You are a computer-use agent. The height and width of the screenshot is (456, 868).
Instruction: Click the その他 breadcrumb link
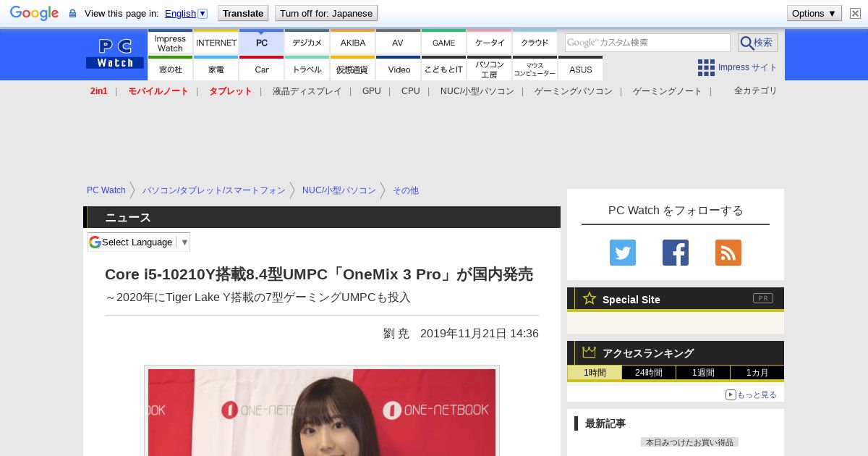[406, 190]
